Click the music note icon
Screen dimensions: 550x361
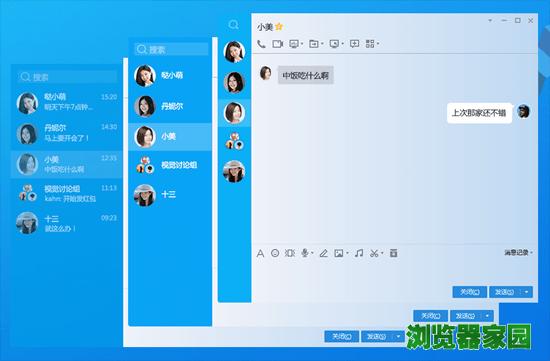pyautogui.click(x=358, y=253)
